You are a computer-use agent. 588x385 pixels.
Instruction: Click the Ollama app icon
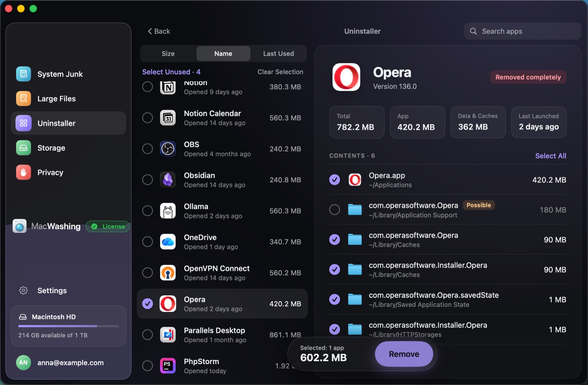168,211
